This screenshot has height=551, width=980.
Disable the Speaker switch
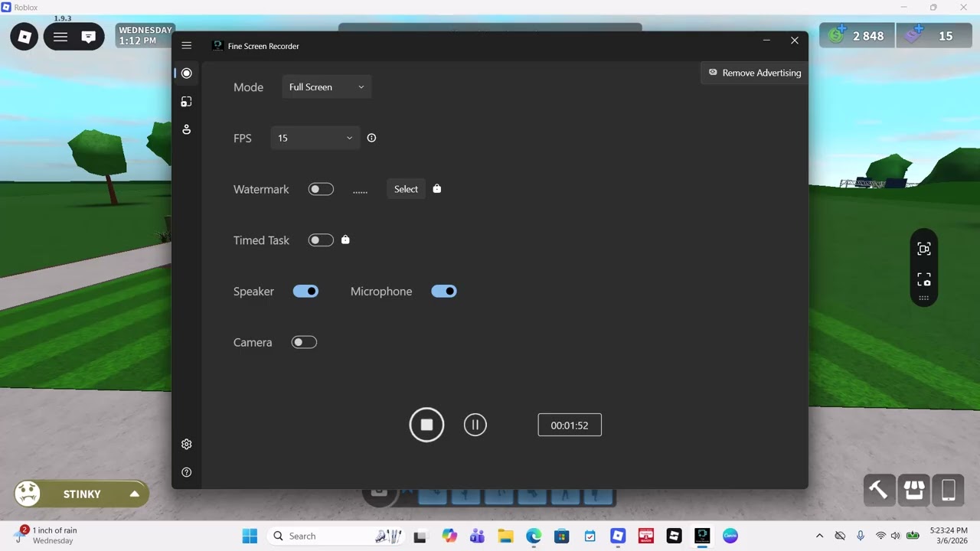pyautogui.click(x=305, y=291)
